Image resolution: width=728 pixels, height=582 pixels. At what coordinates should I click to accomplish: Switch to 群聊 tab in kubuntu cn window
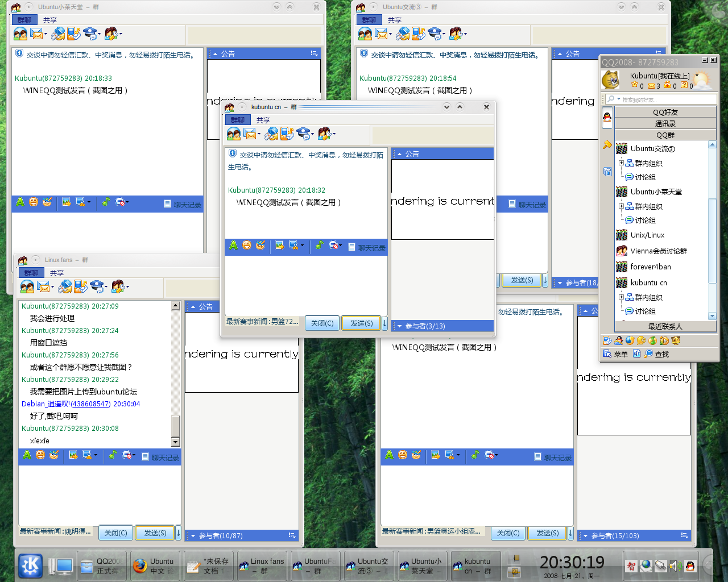click(x=238, y=120)
